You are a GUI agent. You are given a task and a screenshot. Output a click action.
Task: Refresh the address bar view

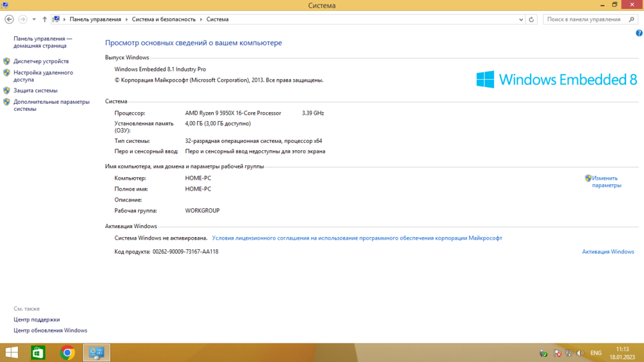[531, 19]
